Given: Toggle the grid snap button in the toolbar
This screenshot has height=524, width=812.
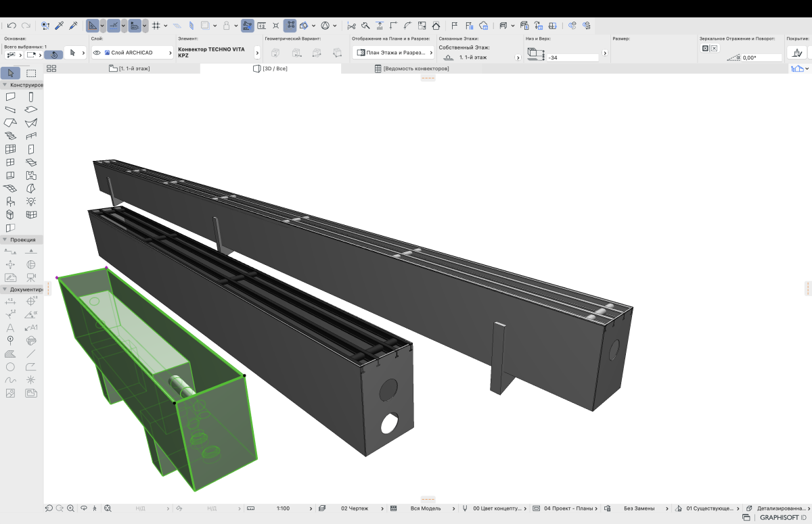Looking at the screenshot, I should [156, 26].
